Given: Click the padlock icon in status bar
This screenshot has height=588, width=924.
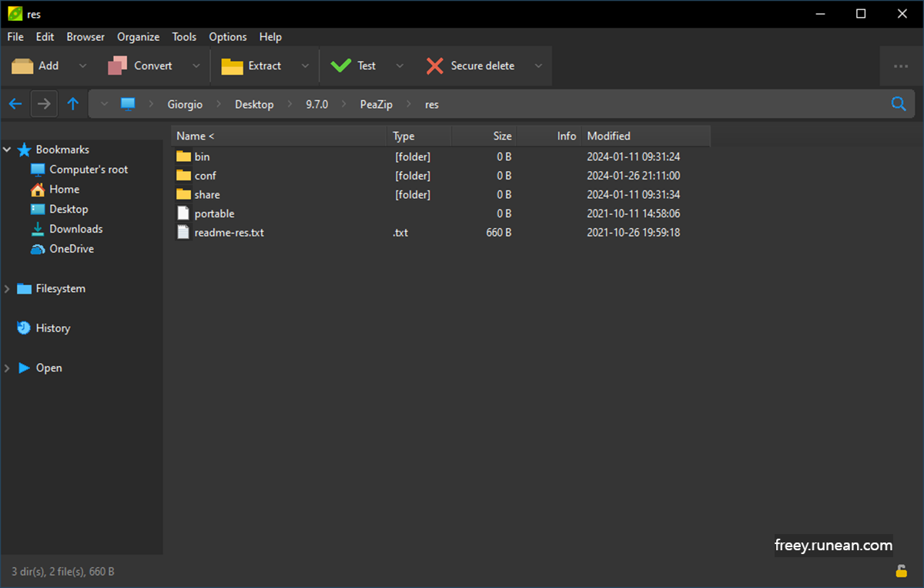Looking at the screenshot, I should [x=900, y=571].
